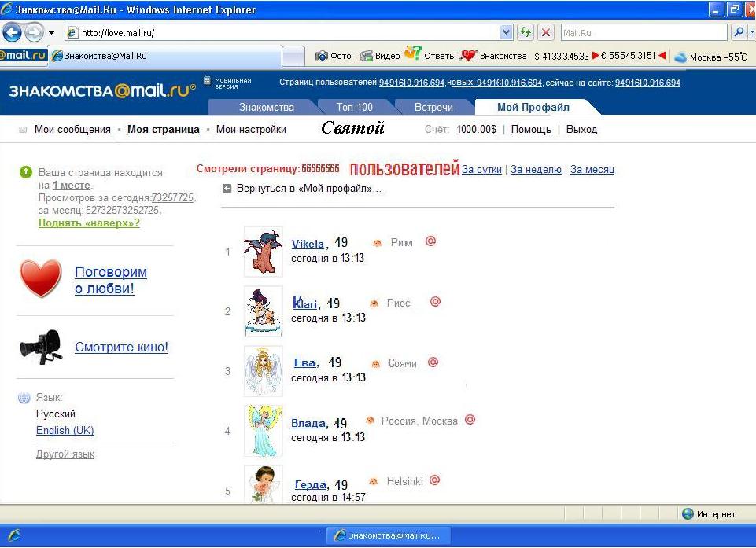Image resolution: width=756 pixels, height=548 pixels.
Task: Click the red heart icon
Action: [x=40, y=278]
